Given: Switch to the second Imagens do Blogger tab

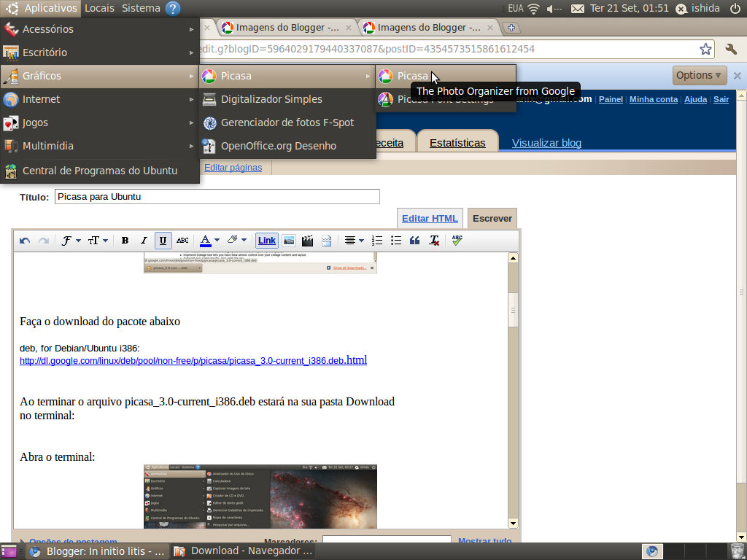Looking at the screenshot, I should 429,28.
